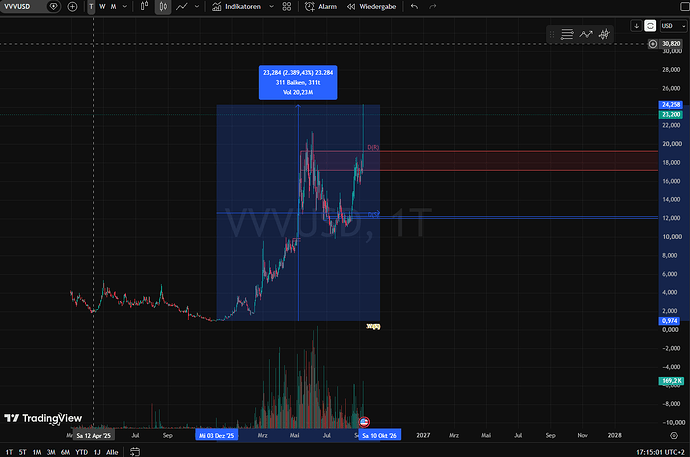Start bar Wiedergabe replay mode
The image size is (690, 457).
click(371, 7)
